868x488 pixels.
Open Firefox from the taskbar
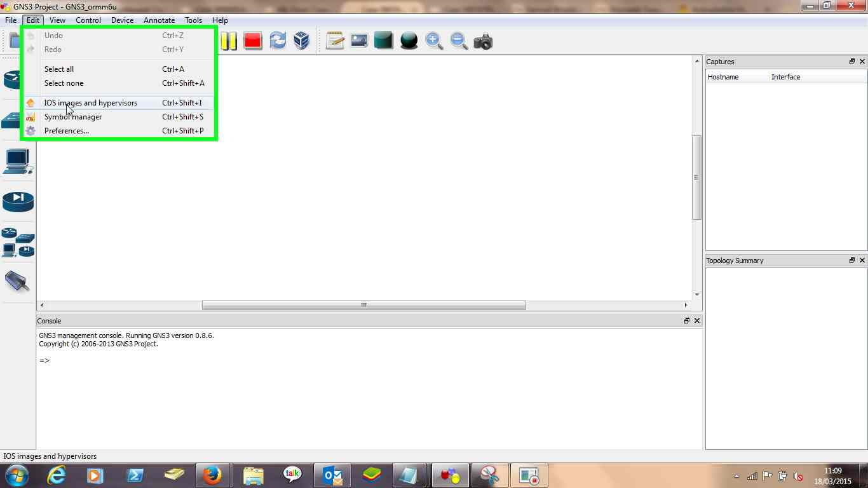[x=212, y=475]
